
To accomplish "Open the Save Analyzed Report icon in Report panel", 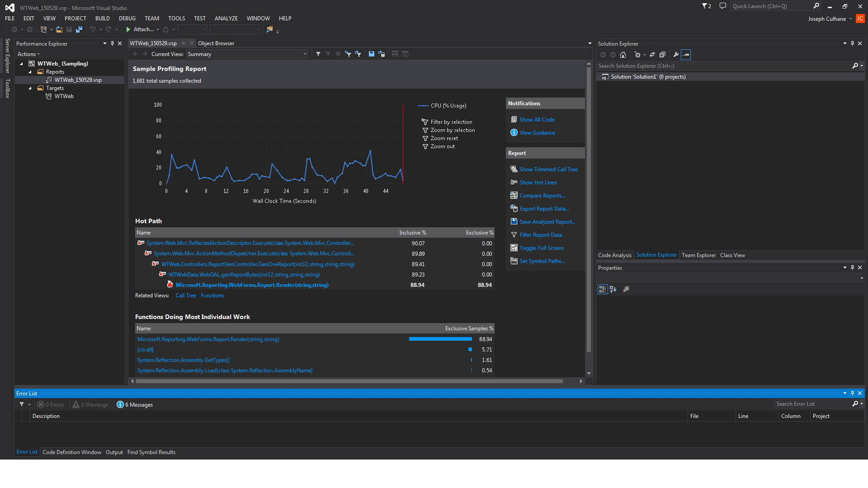I will click(x=514, y=221).
